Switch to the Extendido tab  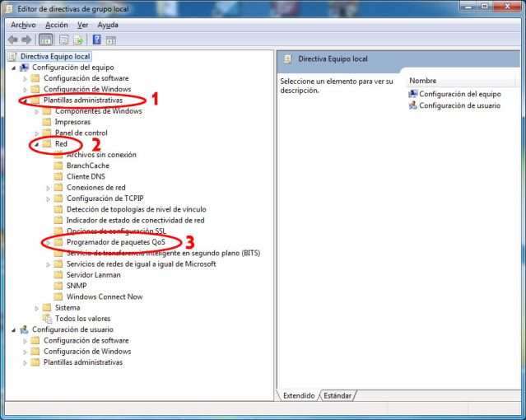pyautogui.click(x=299, y=395)
